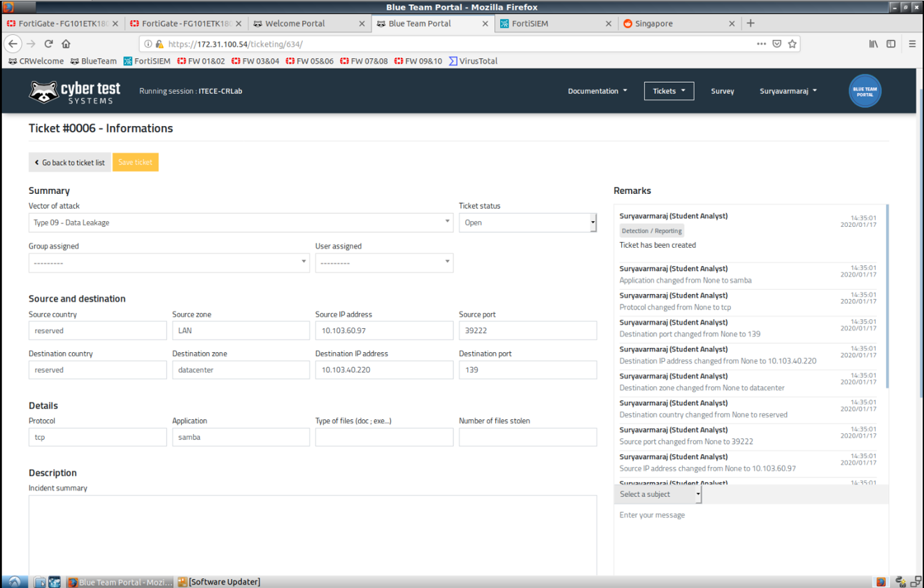Switch to the Singapore tab

(x=678, y=23)
